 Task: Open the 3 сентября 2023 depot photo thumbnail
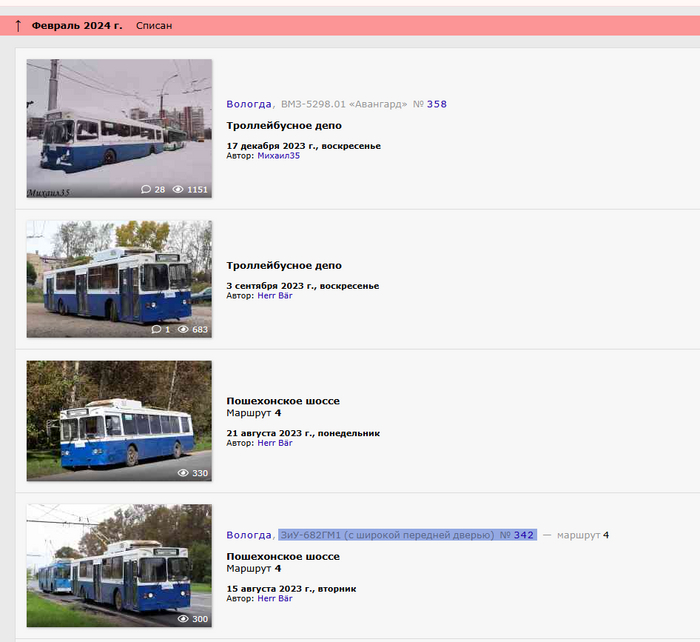(119, 279)
